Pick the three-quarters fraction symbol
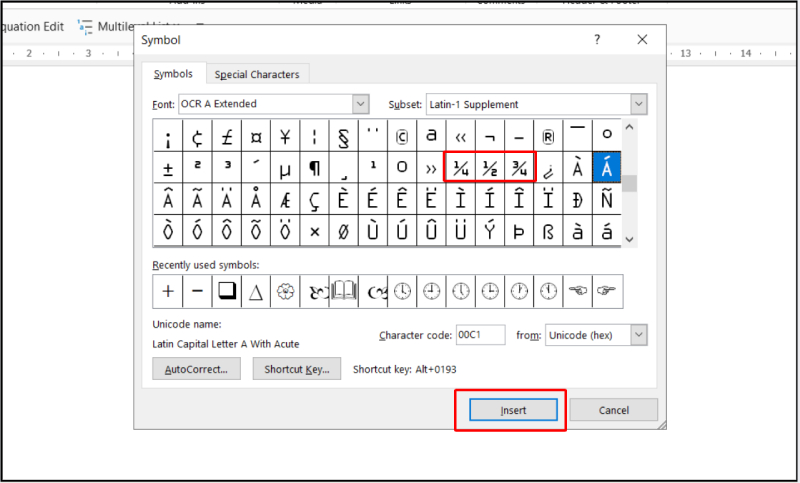This screenshot has height=483, width=800. pyautogui.click(x=519, y=166)
